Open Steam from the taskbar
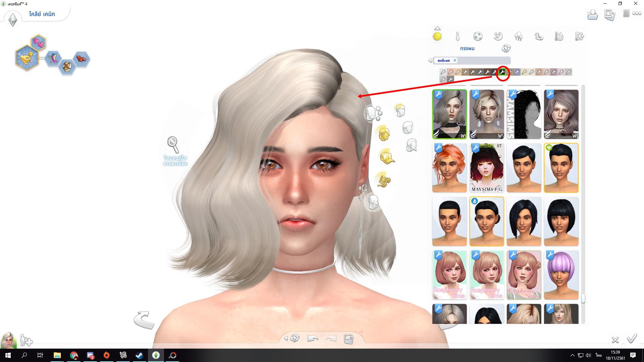 (140, 355)
